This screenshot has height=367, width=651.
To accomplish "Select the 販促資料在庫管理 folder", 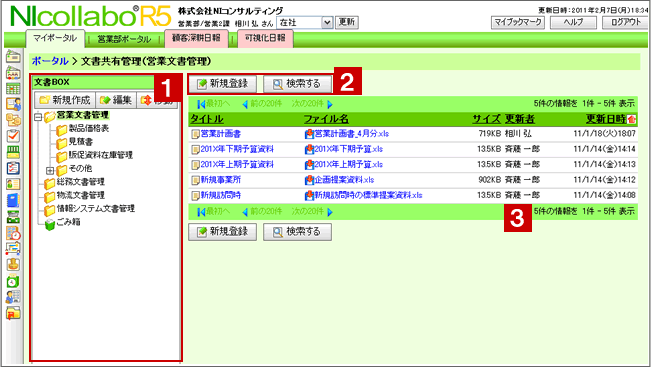I will [x=100, y=155].
